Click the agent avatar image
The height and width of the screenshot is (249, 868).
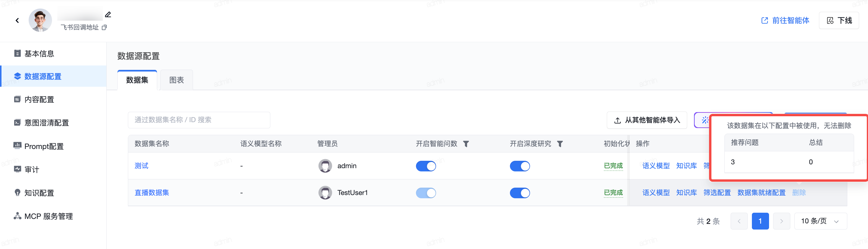pyautogui.click(x=40, y=20)
